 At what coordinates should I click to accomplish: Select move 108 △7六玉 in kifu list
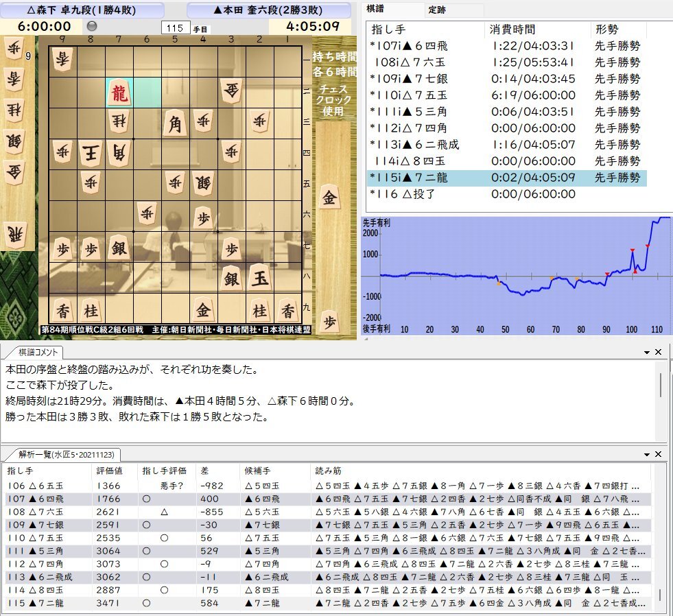point(506,62)
